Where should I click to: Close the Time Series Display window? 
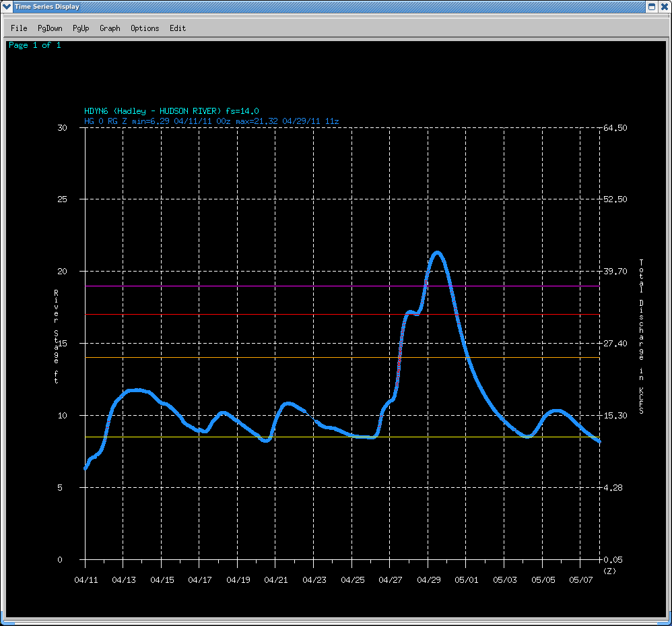(665, 7)
